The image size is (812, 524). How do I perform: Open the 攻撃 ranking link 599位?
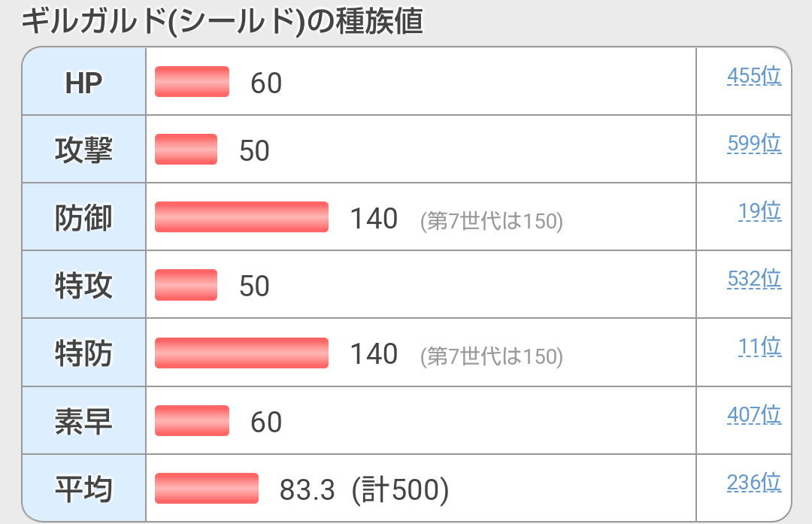pyautogui.click(x=754, y=143)
